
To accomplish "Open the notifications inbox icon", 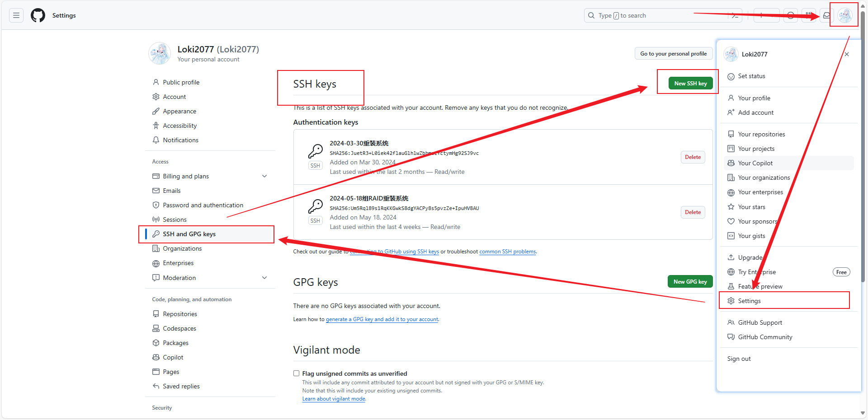I will pyautogui.click(x=826, y=15).
